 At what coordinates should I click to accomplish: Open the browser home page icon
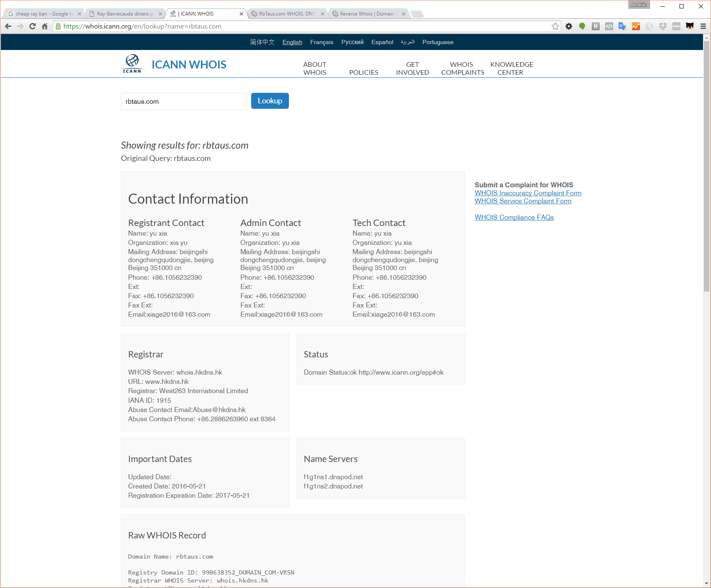(x=45, y=26)
